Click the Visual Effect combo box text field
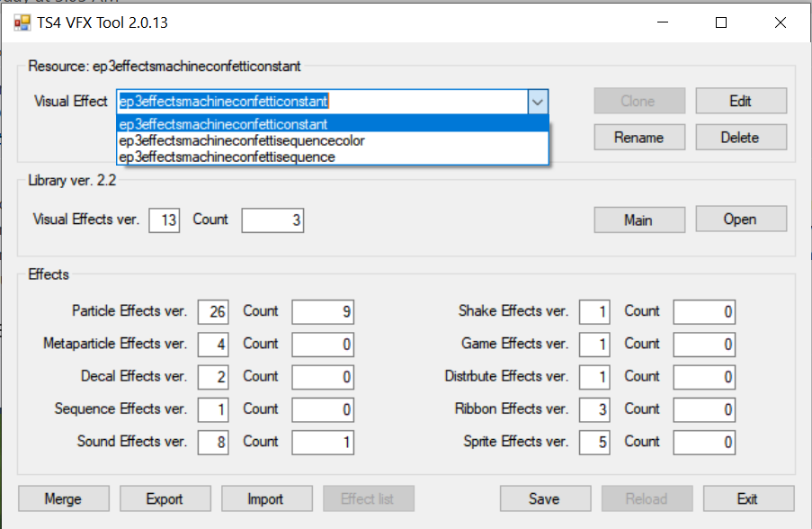812x529 pixels. point(323,101)
